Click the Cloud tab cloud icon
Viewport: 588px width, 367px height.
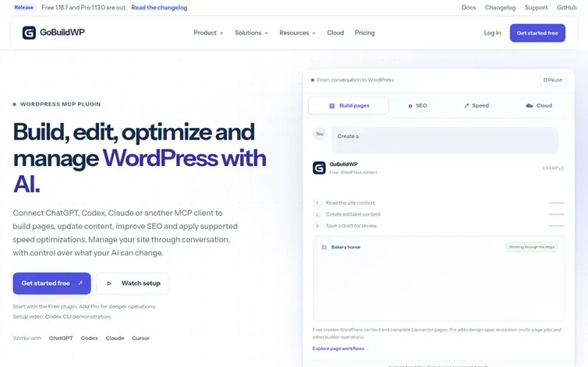(x=530, y=106)
